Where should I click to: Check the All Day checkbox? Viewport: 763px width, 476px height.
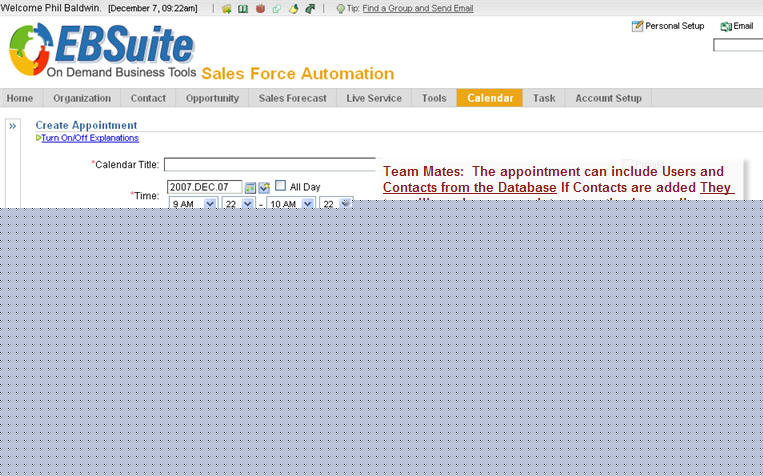tap(281, 186)
